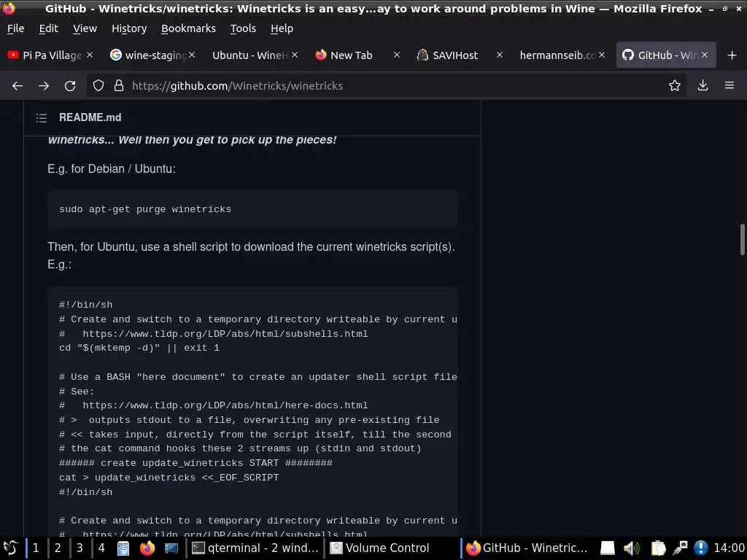The width and height of the screenshot is (747, 560).
Task: Open a new tab with plus button
Action: (x=732, y=55)
